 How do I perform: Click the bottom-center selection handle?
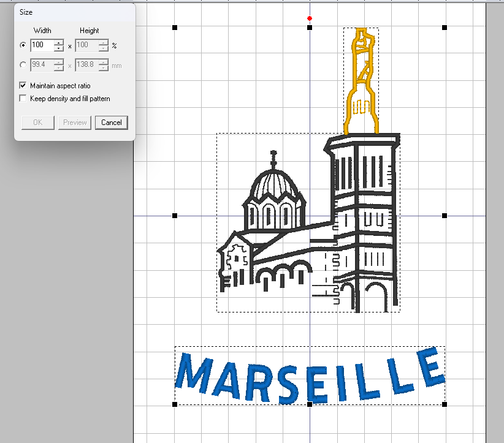tap(310, 404)
